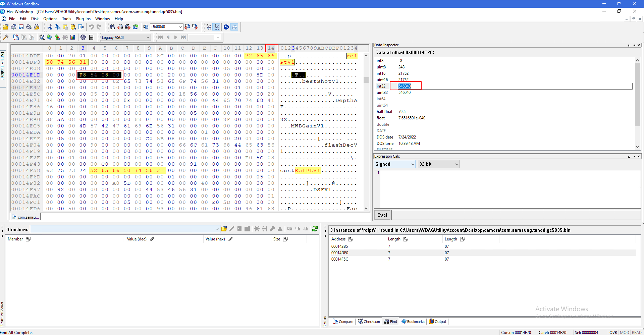Switch to the Bookmarks results tab
Screen dimensions: 644x335
[413, 322]
